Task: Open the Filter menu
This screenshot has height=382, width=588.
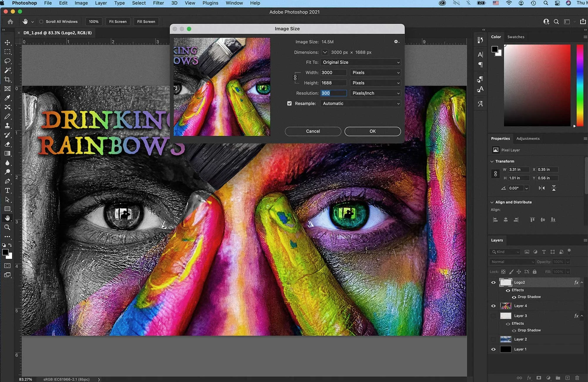Action: click(158, 3)
